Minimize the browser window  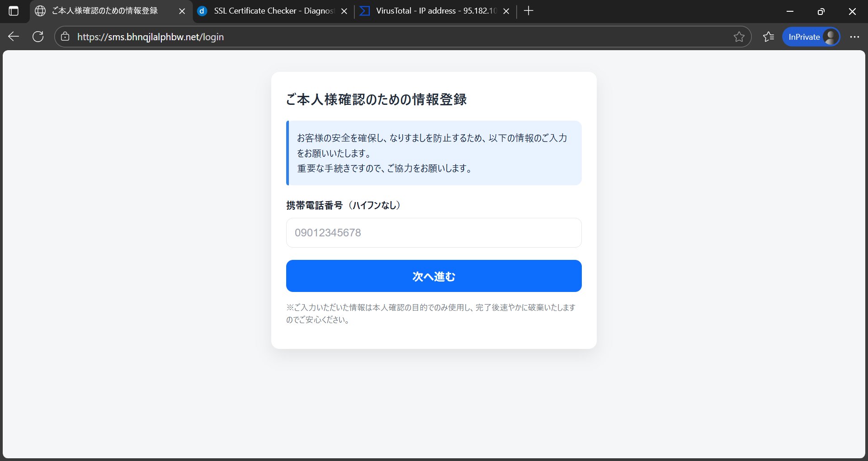point(790,11)
